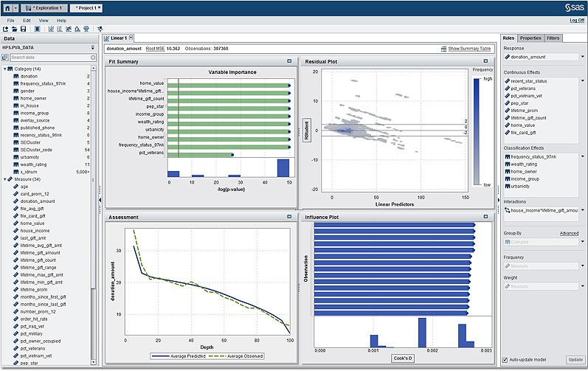The width and height of the screenshot is (588, 371).
Task: Click the open folder icon in the toolbar
Action: pos(15,29)
